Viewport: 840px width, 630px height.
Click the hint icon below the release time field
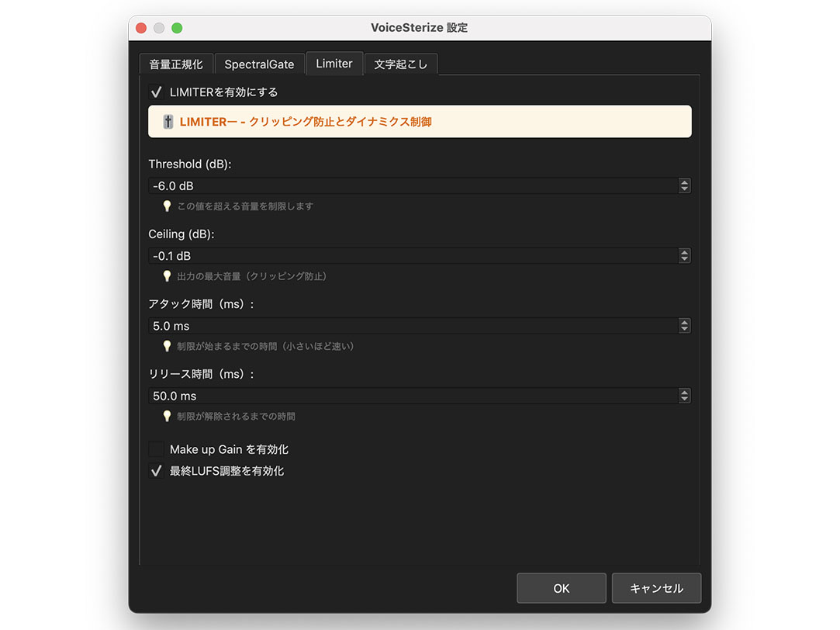click(x=168, y=416)
